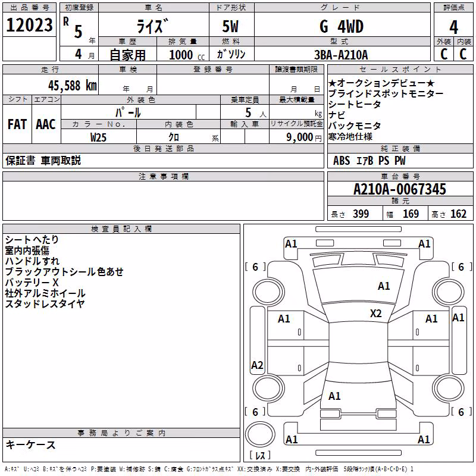Image resolution: width=476 pixels, height=476 pixels.
Task: Click the interior grade C under 内装
Action: 463,54
